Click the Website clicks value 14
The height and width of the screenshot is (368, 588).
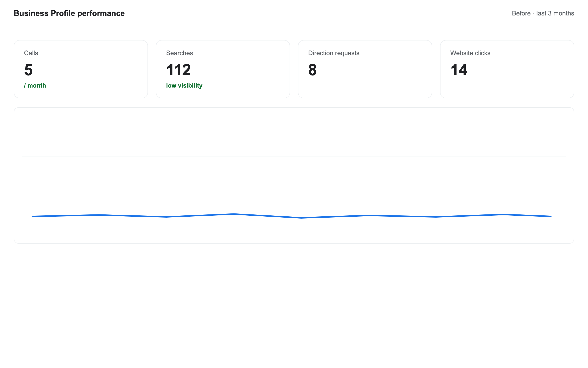pyautogui.click(x=459, y=70)
